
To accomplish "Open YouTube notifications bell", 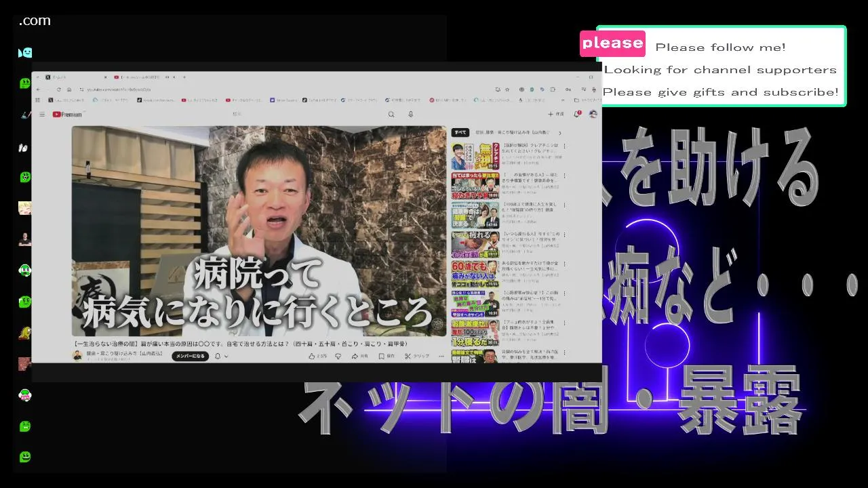I will click(578, 115).
